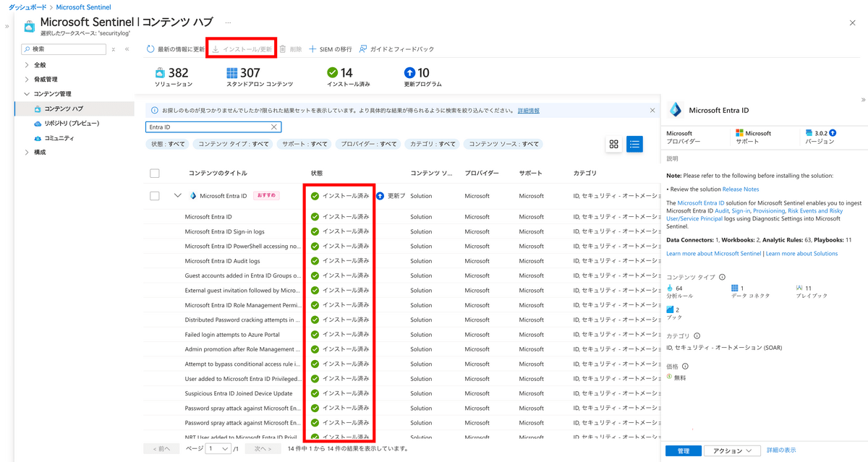
Task: Tick the Microsoft Entra ID solution checkbox
Action: (x=154, y=196)
